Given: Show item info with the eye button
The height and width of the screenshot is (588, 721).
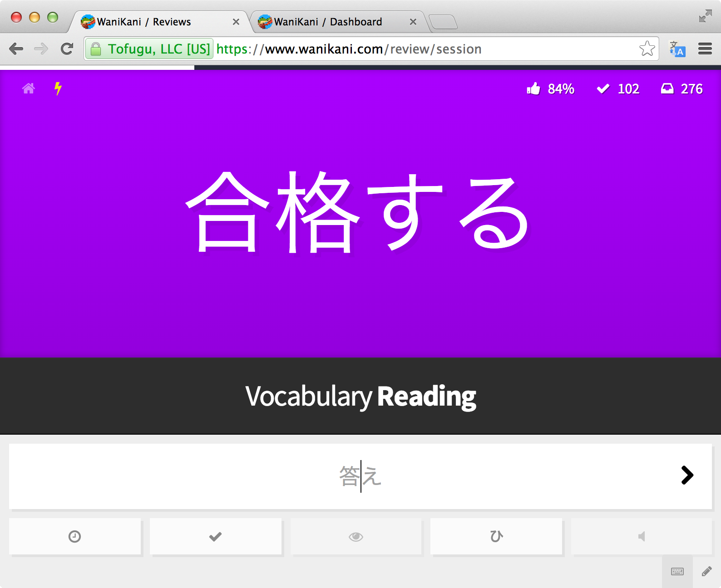Looking at the screenshot, I should click(x=356, y=536).
